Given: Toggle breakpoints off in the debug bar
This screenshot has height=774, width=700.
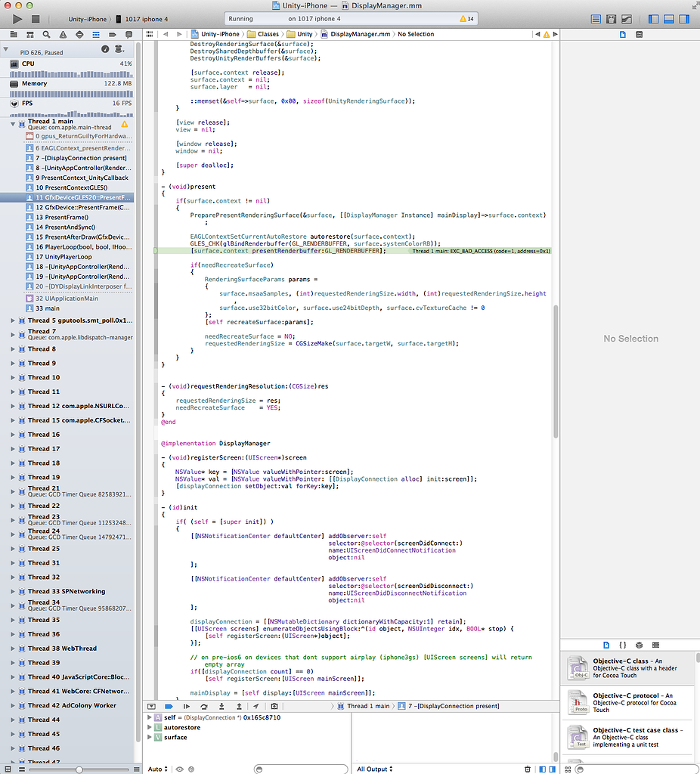Looking at the screenshot, I should [x=169, y=706].
